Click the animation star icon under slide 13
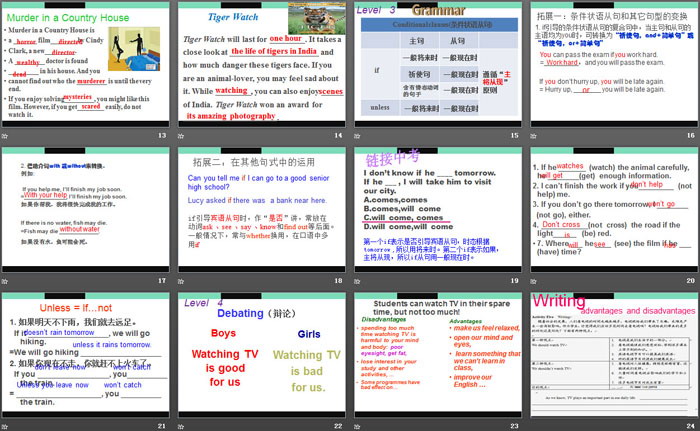Viewport: 700px width, 431px height. [5, 136]
